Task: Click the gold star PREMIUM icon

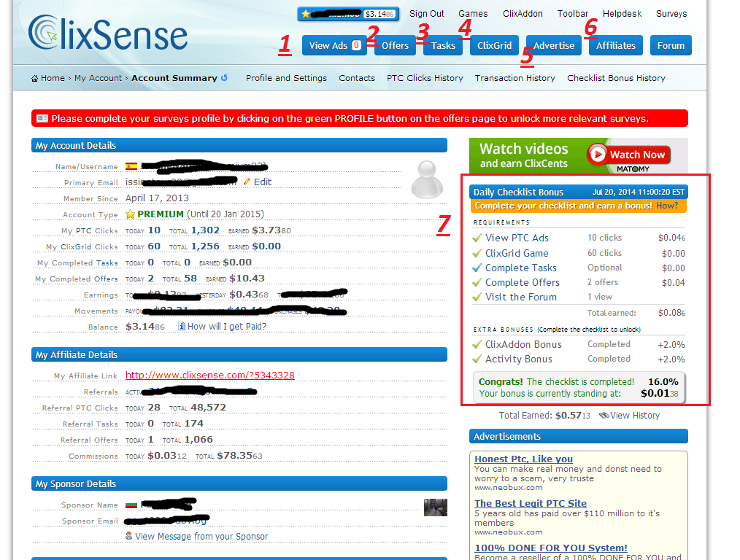Action: point(131,214)
